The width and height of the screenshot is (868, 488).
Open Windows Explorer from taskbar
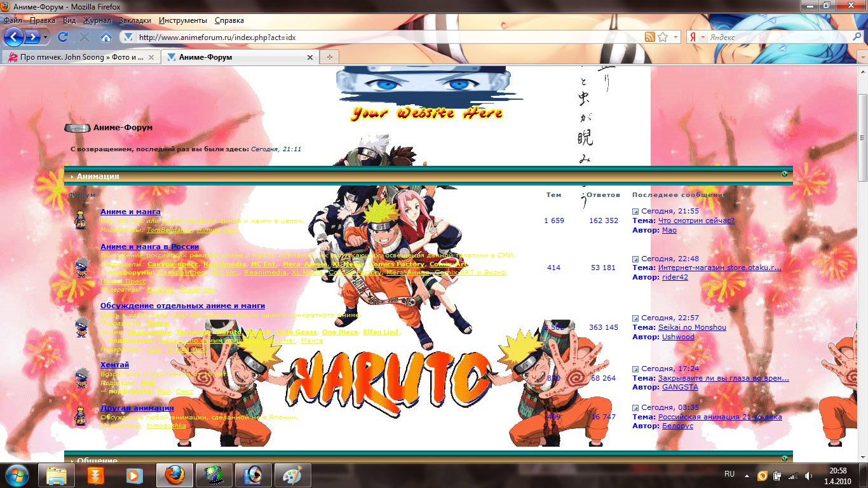tap(56, 475)
